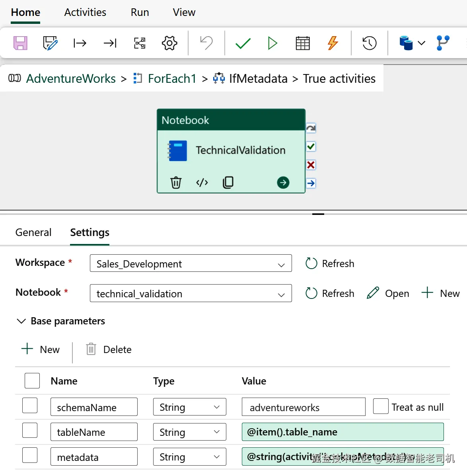
Task: Click the lightning bolt trigger icon
Action: 333,43
